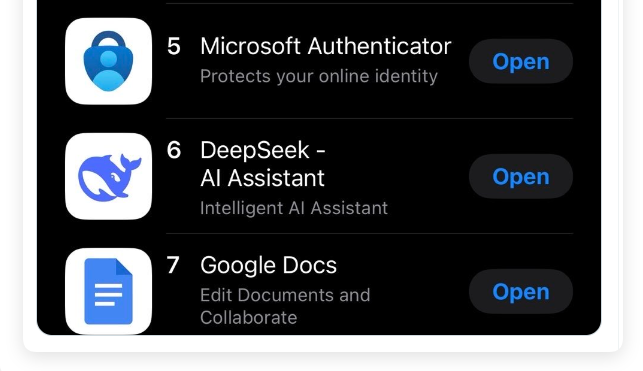The height and width of the screenshot is (371, 643).
Task: Click the divider line above DeepSeek row
Action: tap(369, 118)
